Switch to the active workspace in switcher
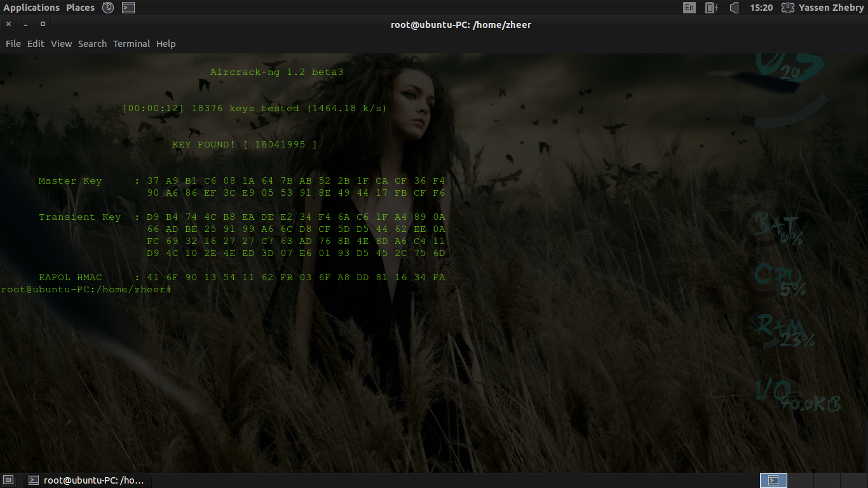 (x=773, y=480)
